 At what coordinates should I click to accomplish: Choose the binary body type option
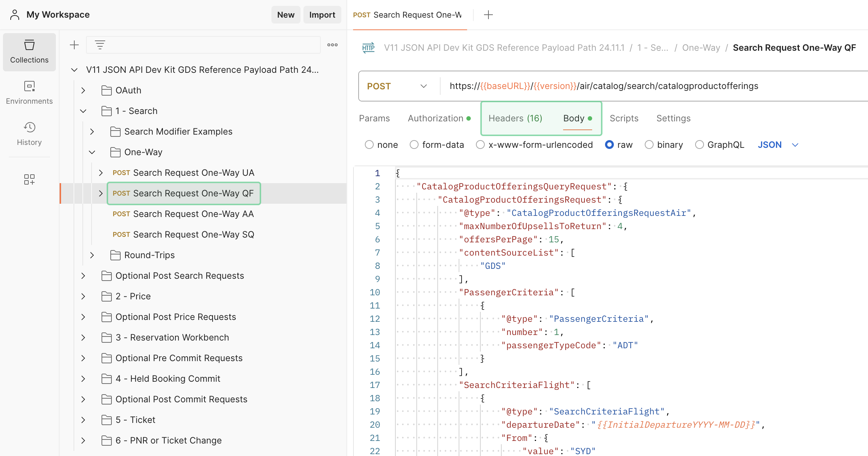click(x=649, y=145)
